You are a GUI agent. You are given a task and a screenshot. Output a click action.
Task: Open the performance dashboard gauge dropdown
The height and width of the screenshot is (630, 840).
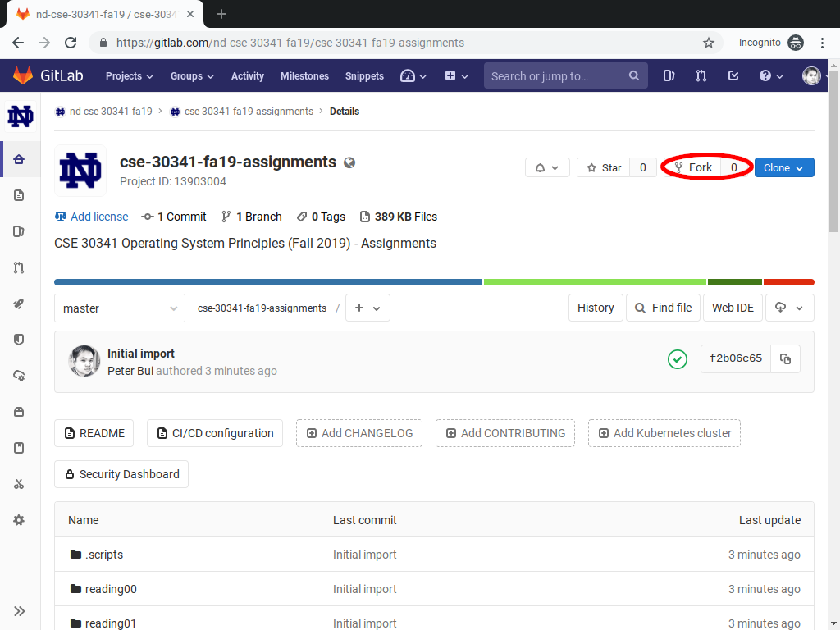tap(413, 76)
